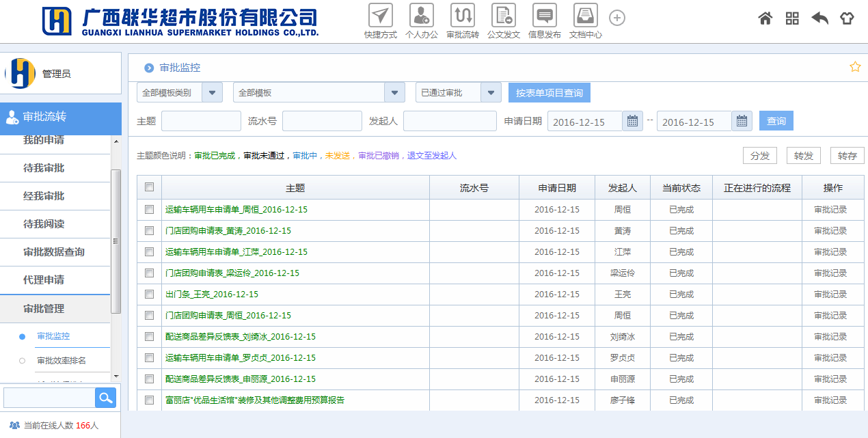Image resolution: width=868 pixels, height=438 pixels.
Task: Go to home page via house icon
Action: pyautogui.click(x=765, y=18)
